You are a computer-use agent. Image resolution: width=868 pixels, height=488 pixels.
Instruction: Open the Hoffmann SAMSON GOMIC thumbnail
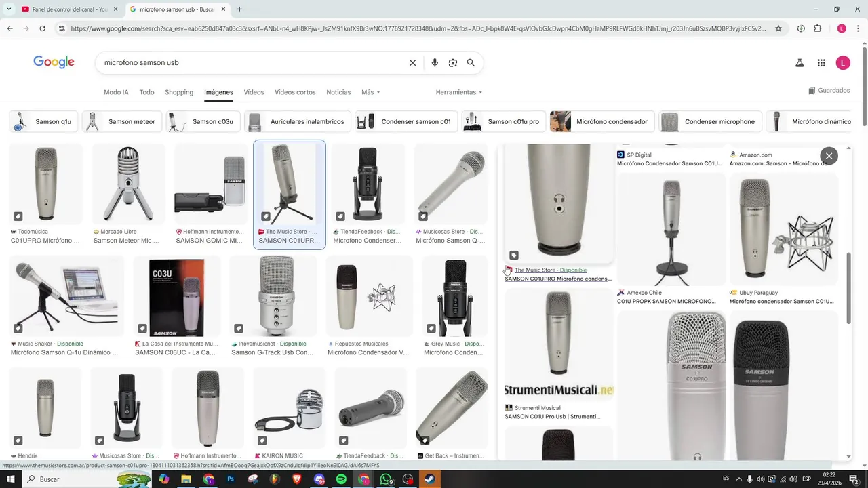point(212,184)
